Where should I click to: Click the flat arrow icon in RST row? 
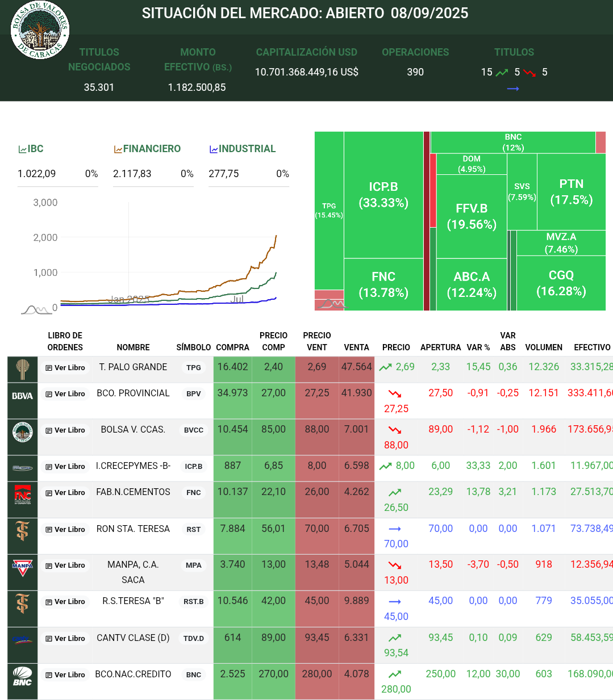pyautogui.click(x=395, y=529)
